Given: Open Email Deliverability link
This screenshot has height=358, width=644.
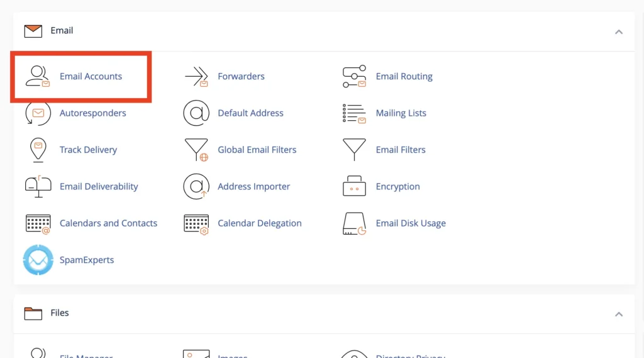Looking at the screenshot, I should tap(99, 187).
